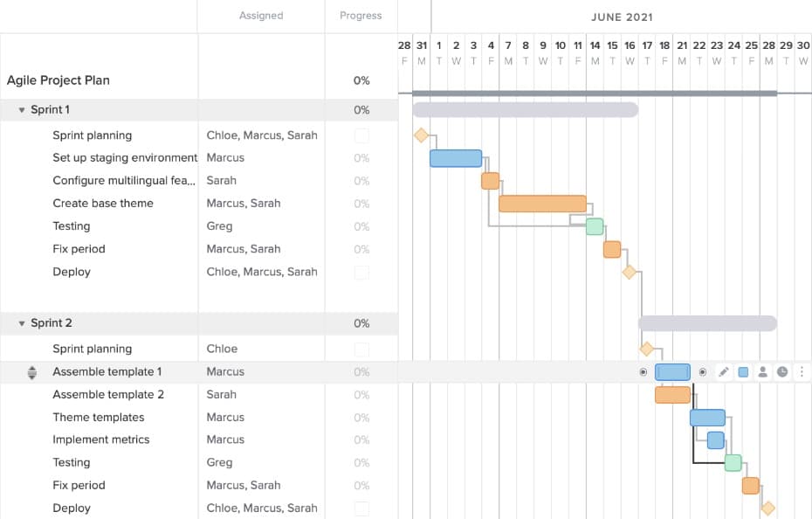Collapse the Sprint 1 section
Screen dimensions: 812x519
pos(21,109)
